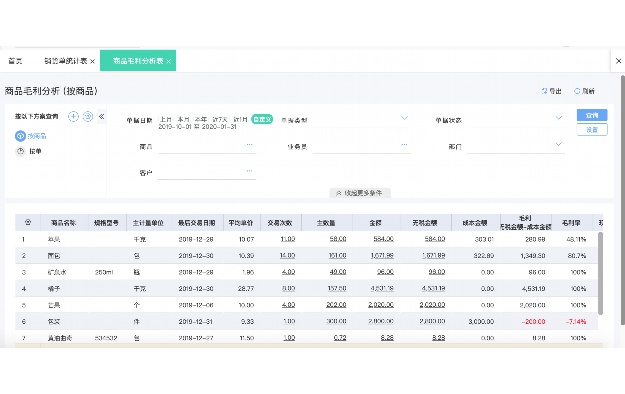Screen dimensions: 625x394
Task: Click the add query scheme plus icon
Action: [x=73, y=116]
